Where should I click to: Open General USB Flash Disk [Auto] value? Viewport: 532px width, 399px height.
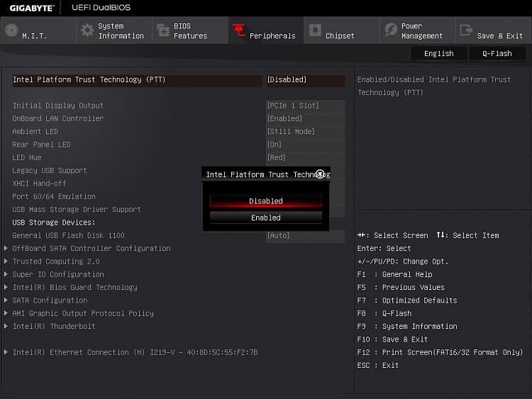tap(305, 235)
